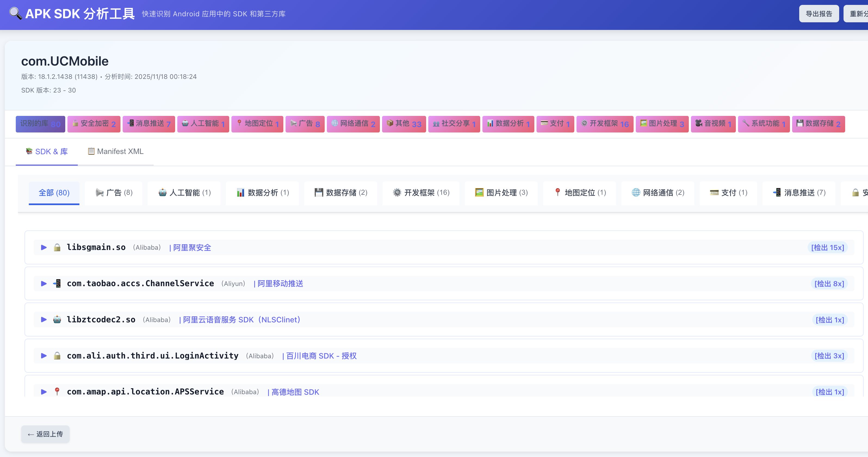Image resolution: width=868 pixels, height=457 pixels.
Task: Click the robot icon beside libztcodec2.so
Action: [57, 319]
